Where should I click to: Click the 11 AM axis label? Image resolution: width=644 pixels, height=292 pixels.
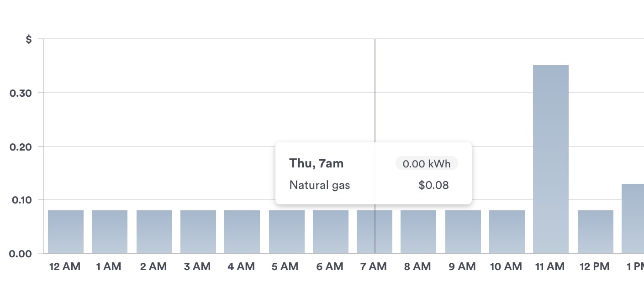(550, 267)
